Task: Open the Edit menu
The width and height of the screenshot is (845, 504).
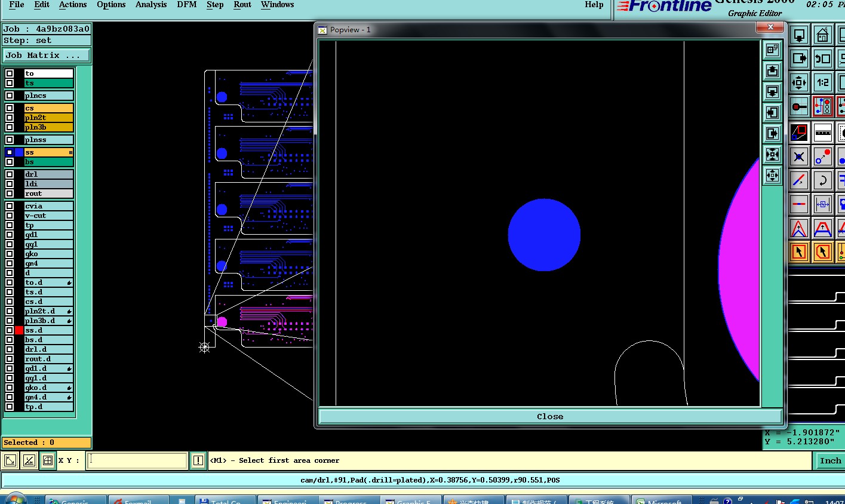Action: coord(42,5)
